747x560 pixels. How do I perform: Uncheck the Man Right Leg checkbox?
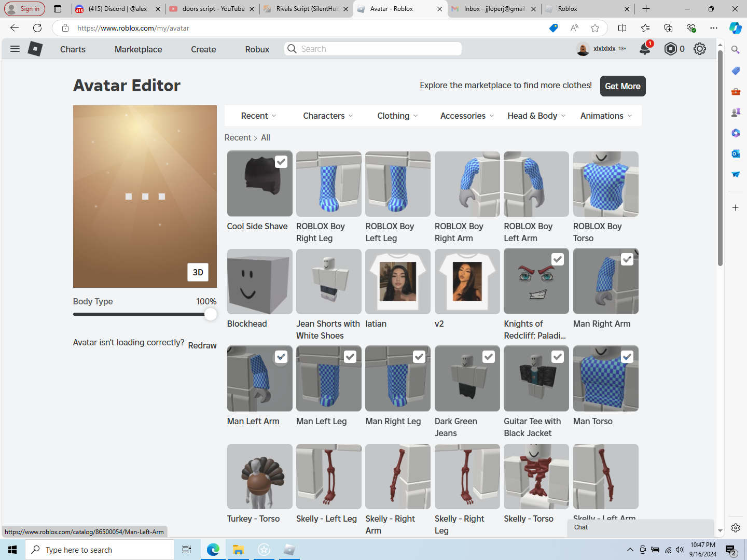pos(419,357)
